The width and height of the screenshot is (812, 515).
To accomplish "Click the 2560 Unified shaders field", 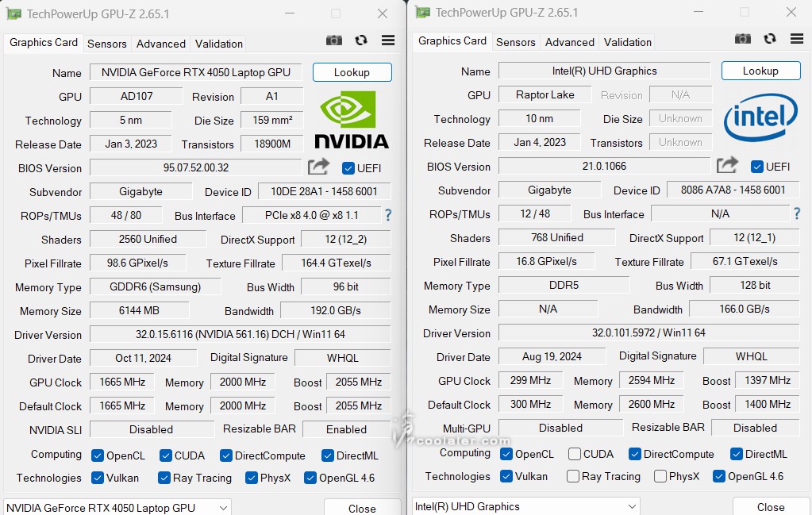I will coord(148,239).
